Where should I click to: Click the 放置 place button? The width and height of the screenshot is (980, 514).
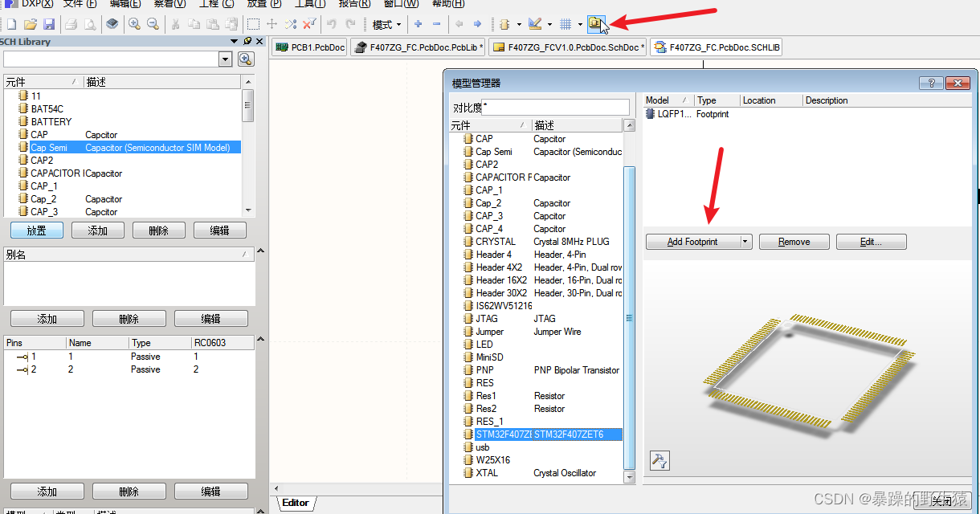click(36, 230)
